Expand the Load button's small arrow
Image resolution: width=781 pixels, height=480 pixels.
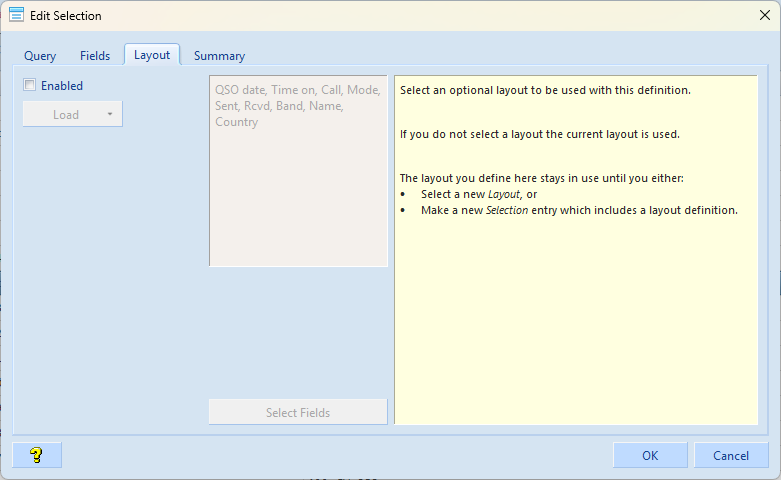pyautogui.click(x=109, y=114)
